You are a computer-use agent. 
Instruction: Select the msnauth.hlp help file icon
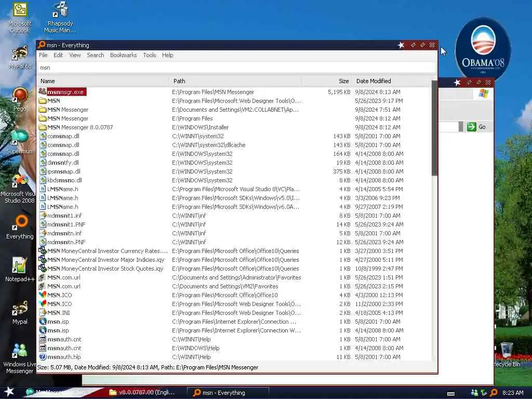point(43,356)
